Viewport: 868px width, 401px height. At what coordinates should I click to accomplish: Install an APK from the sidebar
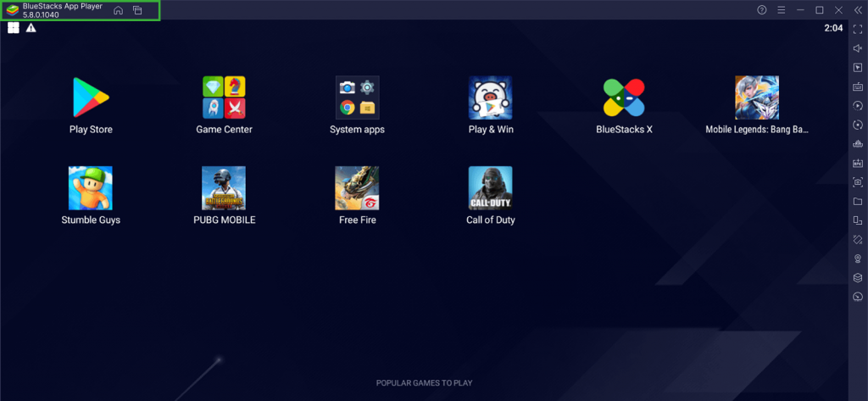[858, 164]
